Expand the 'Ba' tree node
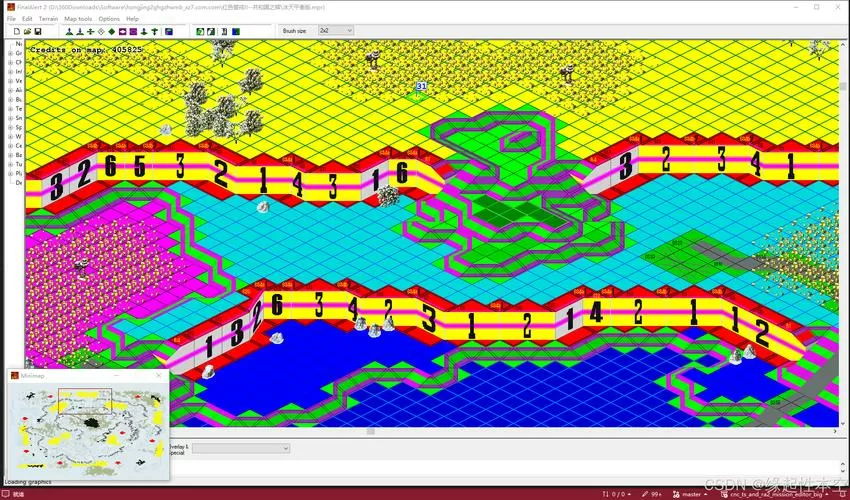Image resolution: width=850 pixels, height=500 pixels. coord(10,155)
